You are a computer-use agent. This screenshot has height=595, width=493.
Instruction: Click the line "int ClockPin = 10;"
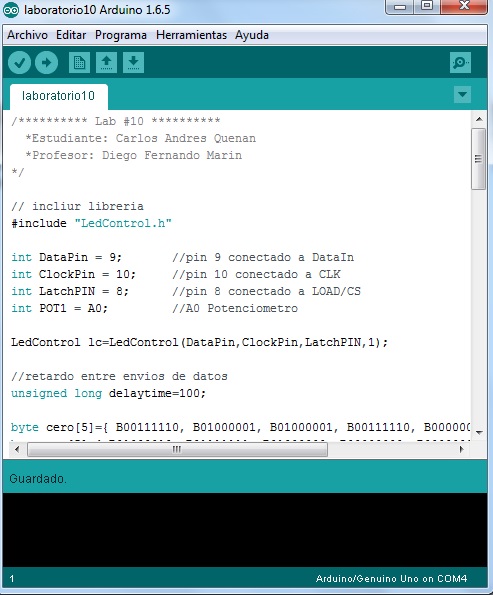[x=74, y=274]
